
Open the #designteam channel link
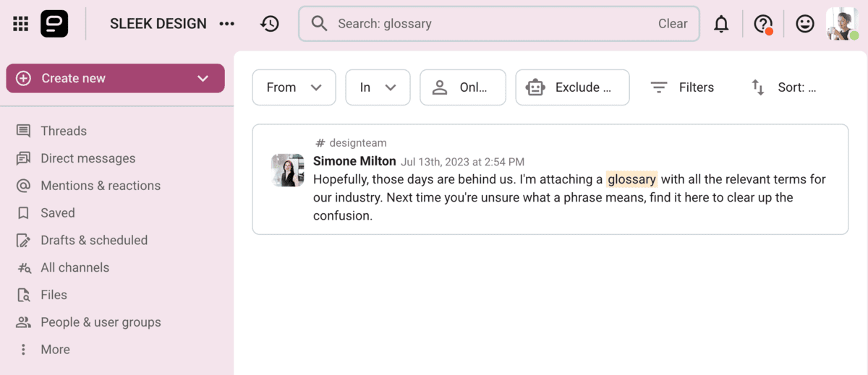click(351, 143)
